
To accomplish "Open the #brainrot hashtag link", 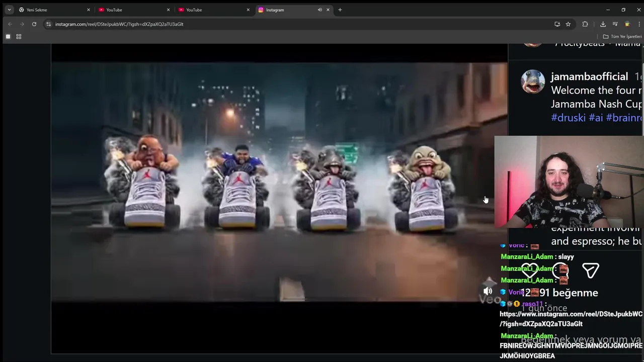I will [x=624, y=117].
